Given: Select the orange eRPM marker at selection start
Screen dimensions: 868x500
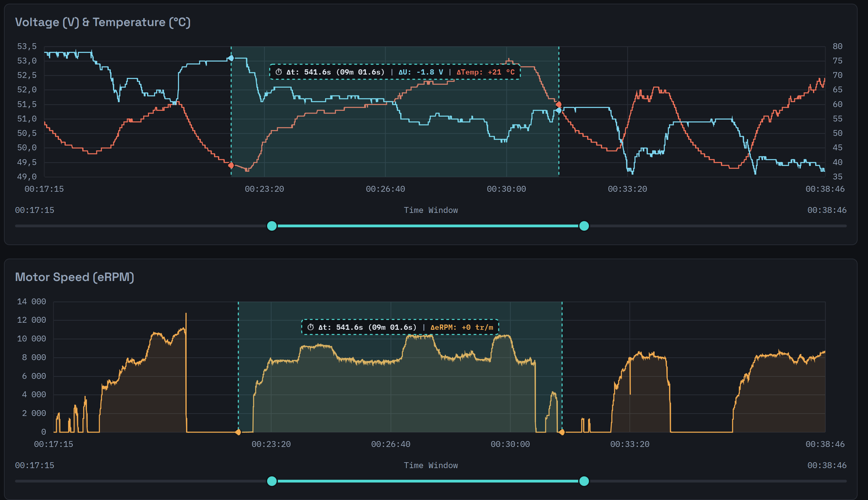Looking at the screenshot, I should click(x=238, y=432).
